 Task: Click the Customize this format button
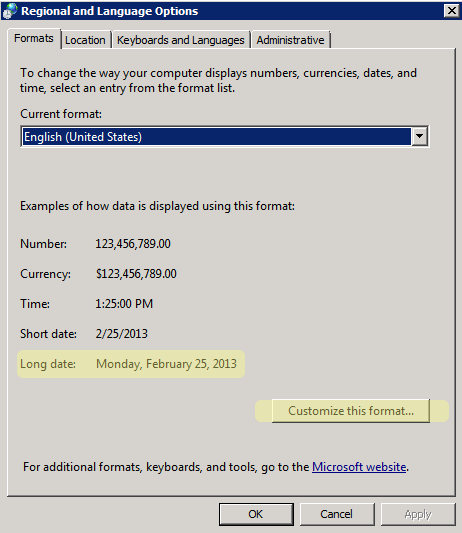coord(351,411)
